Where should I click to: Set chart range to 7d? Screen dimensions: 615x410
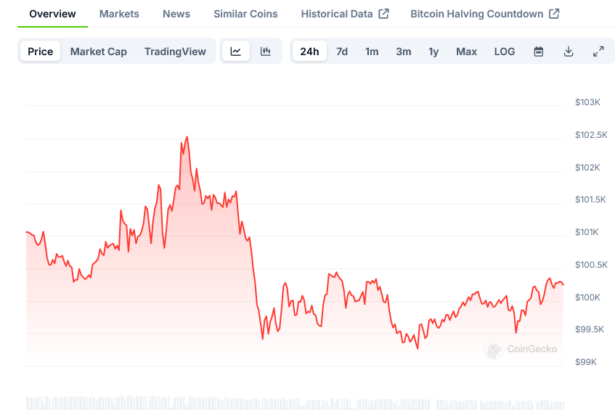click(x=342, y=51)
